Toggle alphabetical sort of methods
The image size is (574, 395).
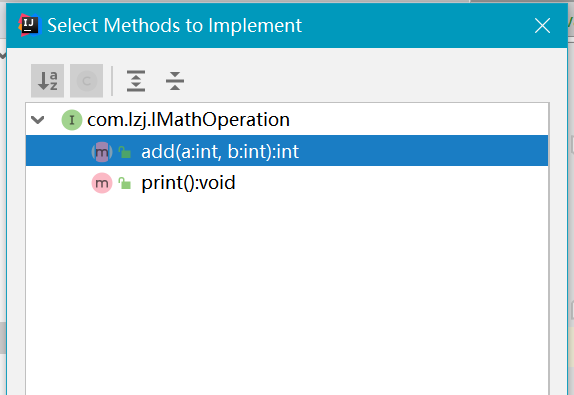tap(48, 81)
